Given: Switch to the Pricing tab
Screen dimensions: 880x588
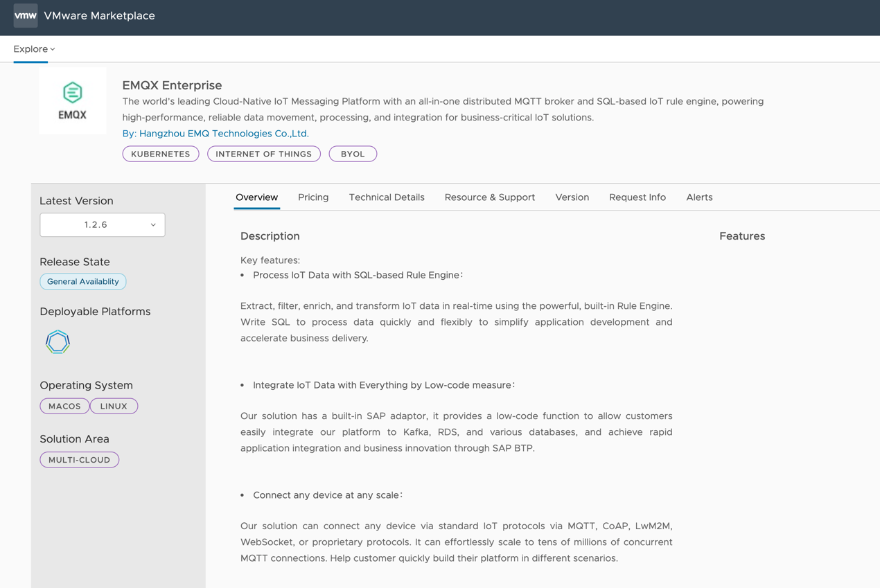Looking at the screenshot, I should (x=313, y=197).
